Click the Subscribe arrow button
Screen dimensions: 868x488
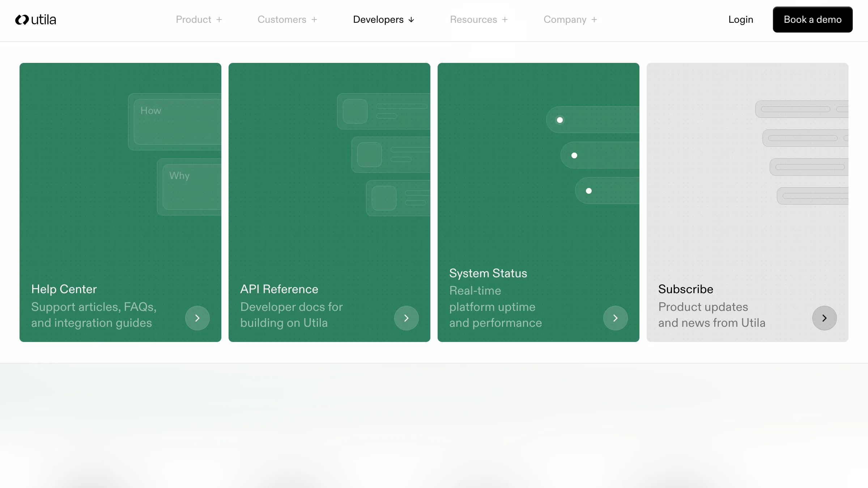824,318
